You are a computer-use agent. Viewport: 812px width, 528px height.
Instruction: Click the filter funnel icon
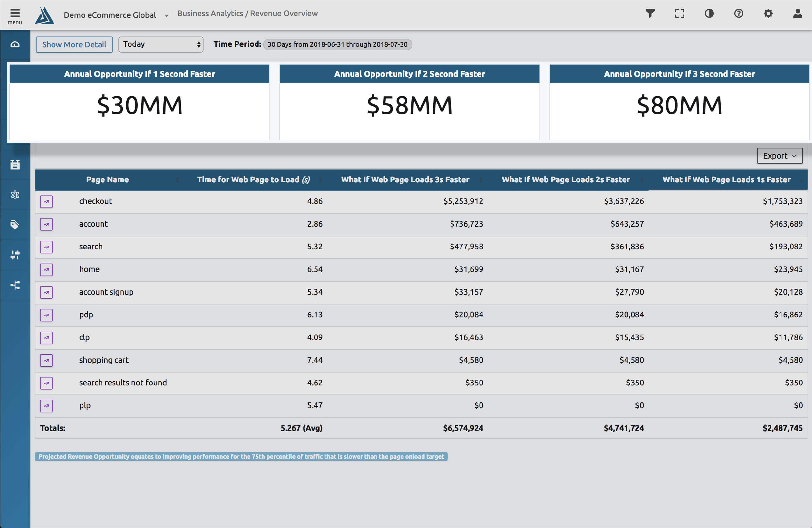tap(650, 13)
